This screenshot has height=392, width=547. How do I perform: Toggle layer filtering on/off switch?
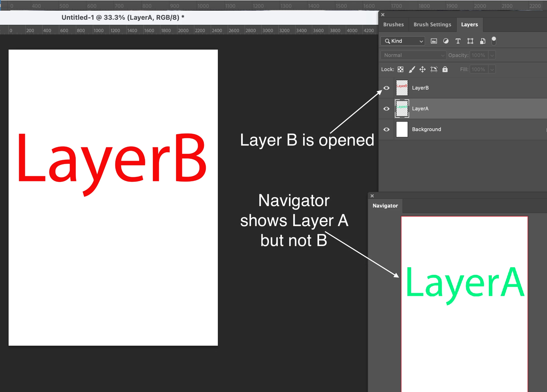pyautogui.click(x=494, y=41)
